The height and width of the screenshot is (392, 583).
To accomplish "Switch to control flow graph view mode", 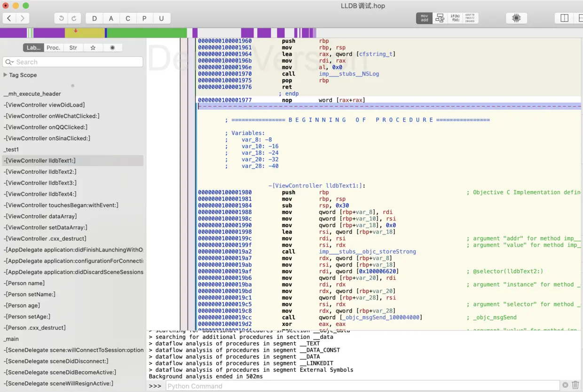I will coord(440,18).
